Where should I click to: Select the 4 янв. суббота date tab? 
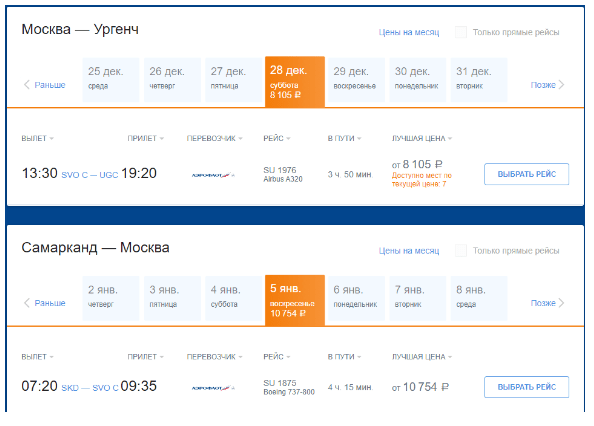coord(234,298)
